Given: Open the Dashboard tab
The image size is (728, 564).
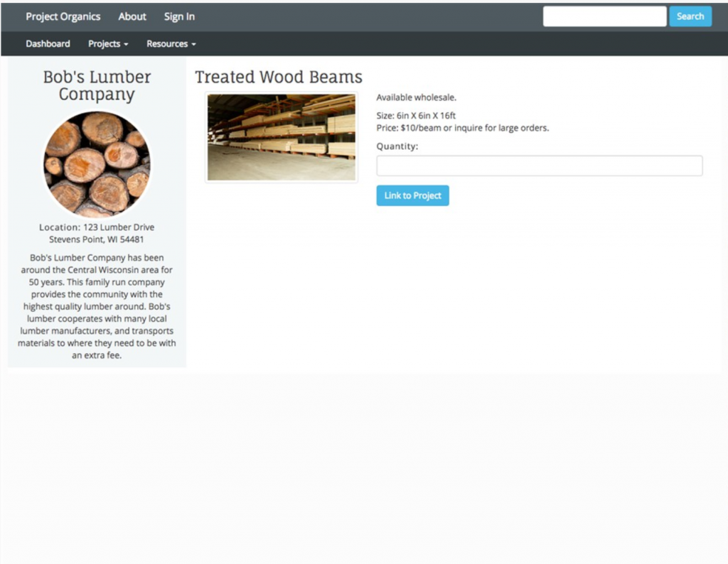Looking at the screenshot, I should pos(48,43).
